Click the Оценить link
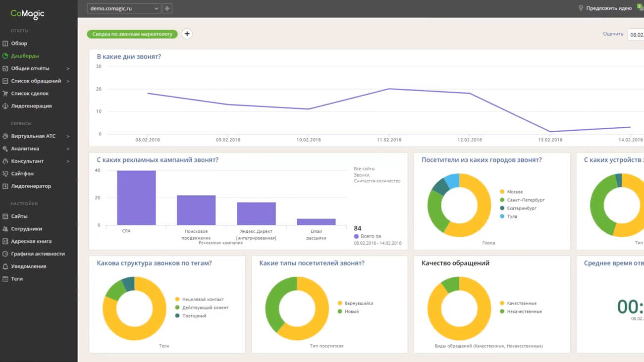 coord(613,34)
